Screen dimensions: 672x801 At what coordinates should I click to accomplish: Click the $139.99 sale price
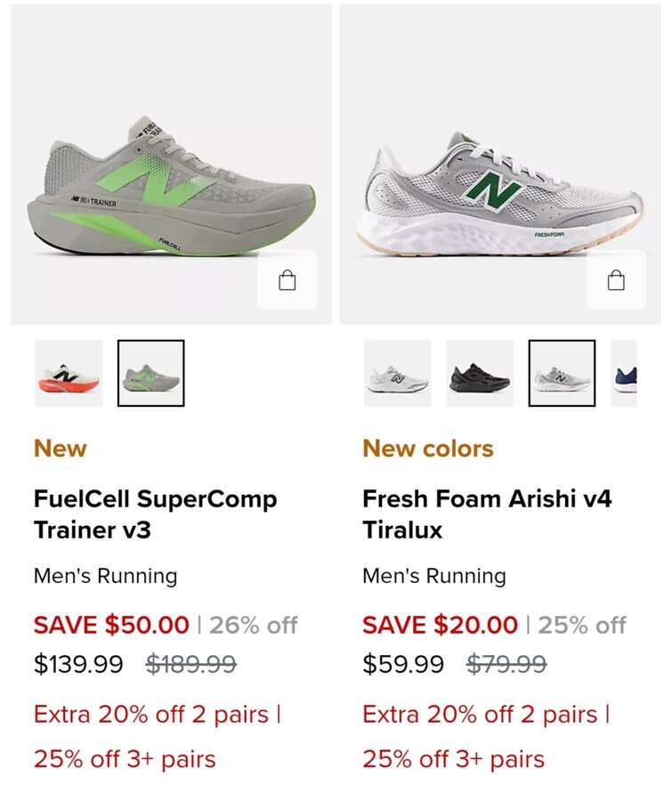pyautogui.click(x=78, y=664)
